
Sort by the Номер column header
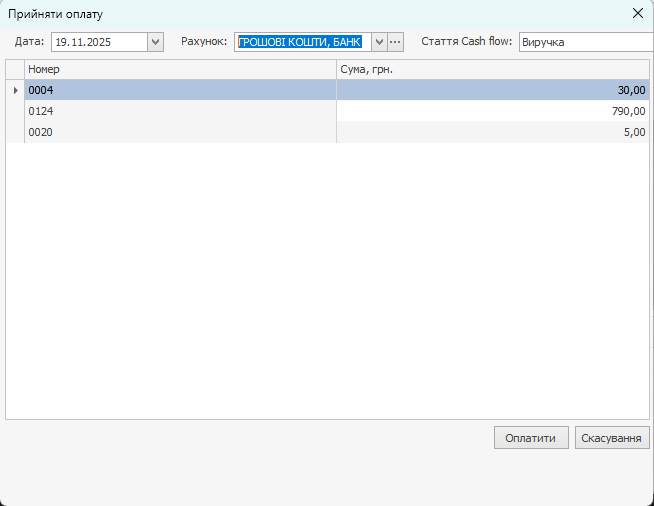pyautogui.click(x=180, y=69)
